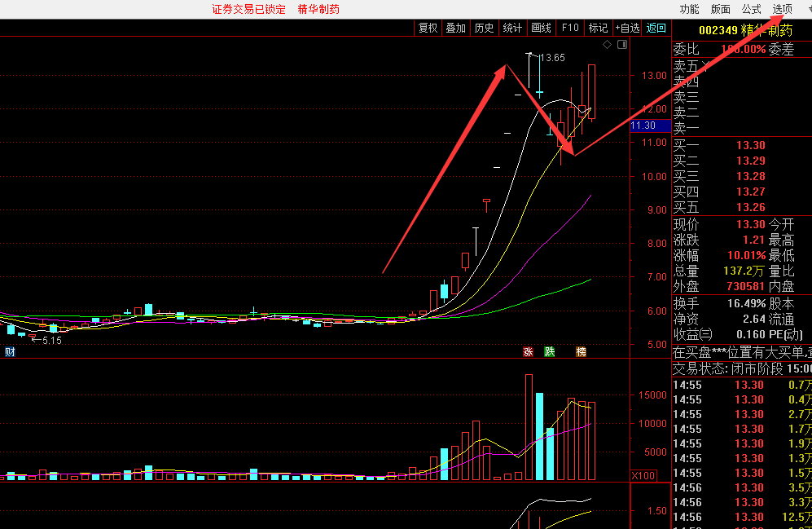
Task: Toggle the 画线 drawing tools
Action: click(541, 28)
